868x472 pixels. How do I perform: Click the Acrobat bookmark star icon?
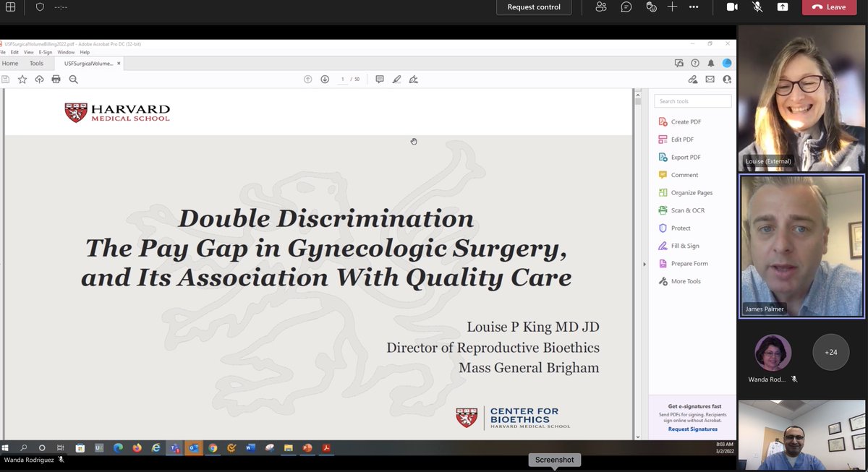(22, 80)
